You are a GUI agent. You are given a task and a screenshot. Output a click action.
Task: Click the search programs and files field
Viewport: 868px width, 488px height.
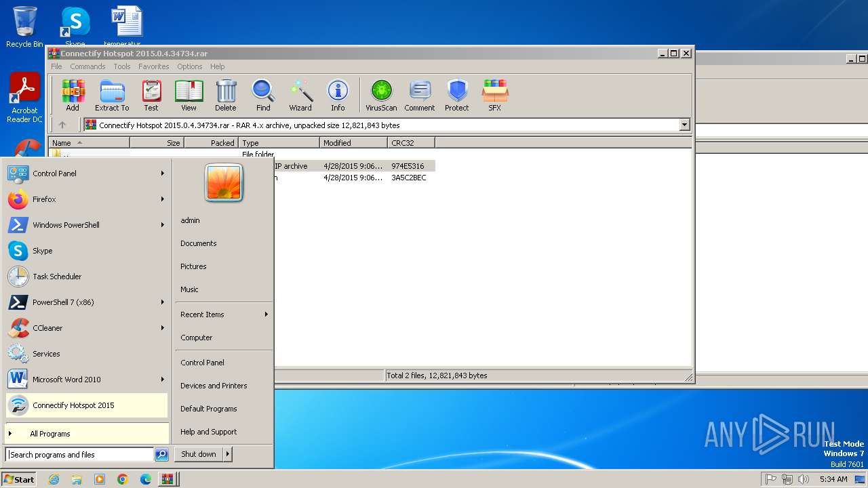[80, 455]
